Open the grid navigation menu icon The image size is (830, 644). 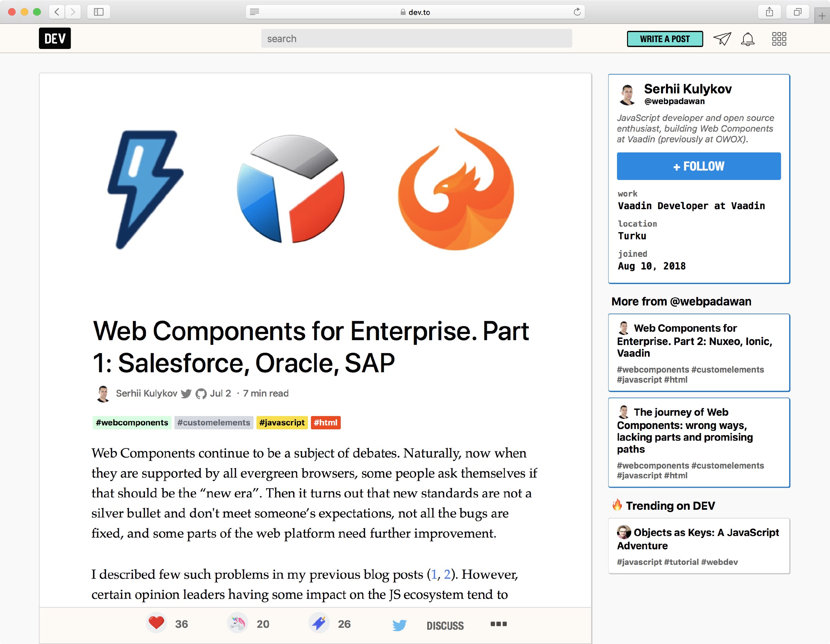pos(779,39)
